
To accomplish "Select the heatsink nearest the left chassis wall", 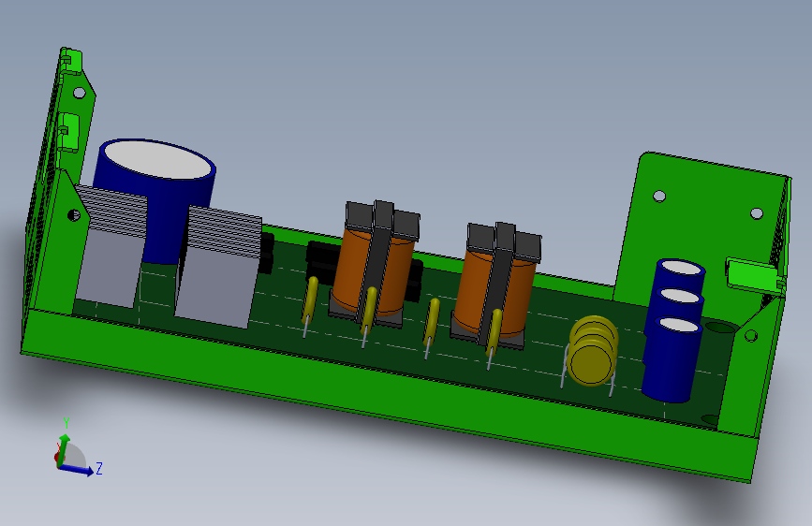I will [111, 247].
